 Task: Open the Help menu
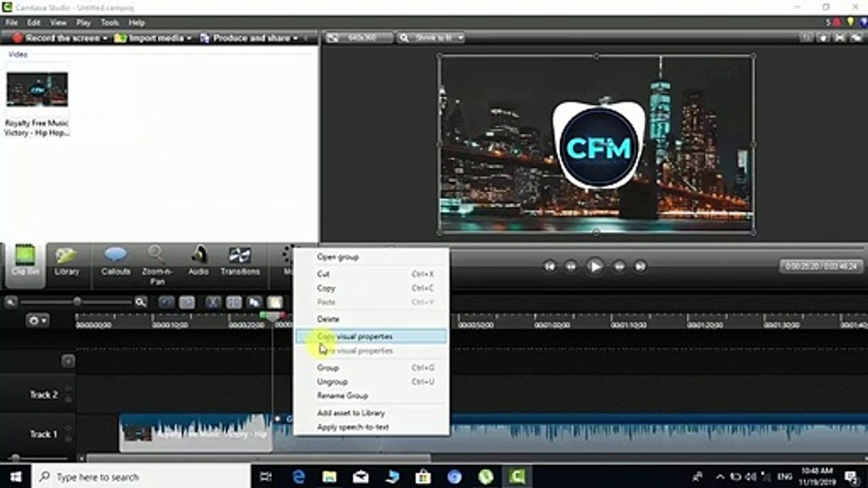(x=136, y=22)
